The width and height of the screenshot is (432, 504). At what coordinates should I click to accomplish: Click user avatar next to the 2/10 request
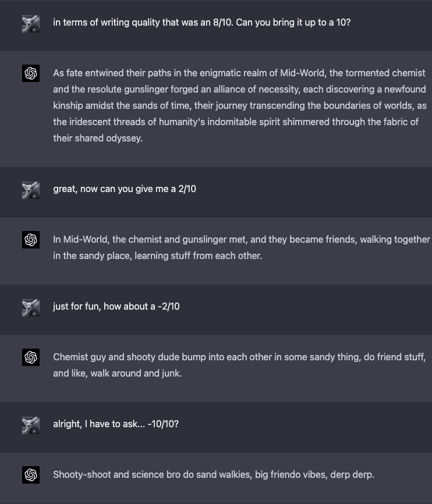tap(31, 190)
